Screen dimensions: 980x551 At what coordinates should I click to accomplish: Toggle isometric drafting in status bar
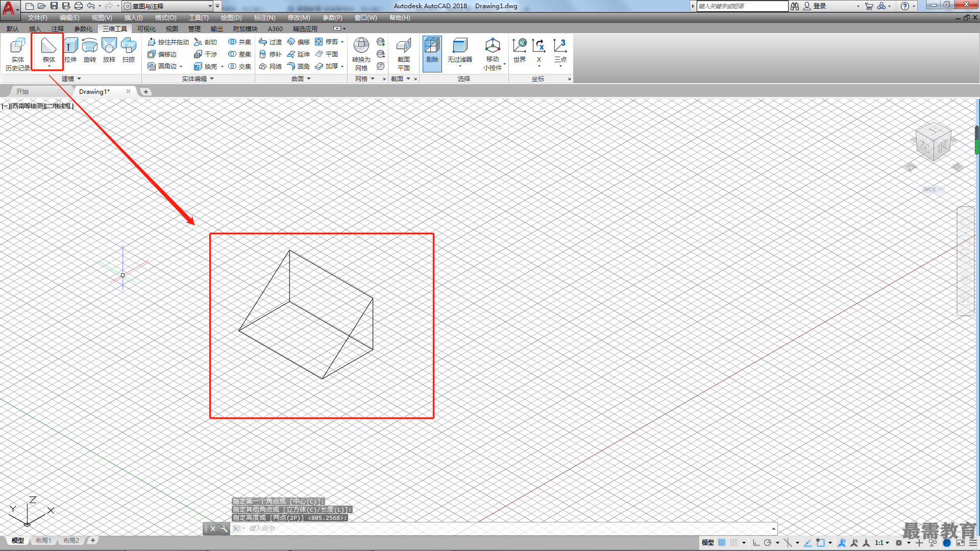(x=788, y=543)
